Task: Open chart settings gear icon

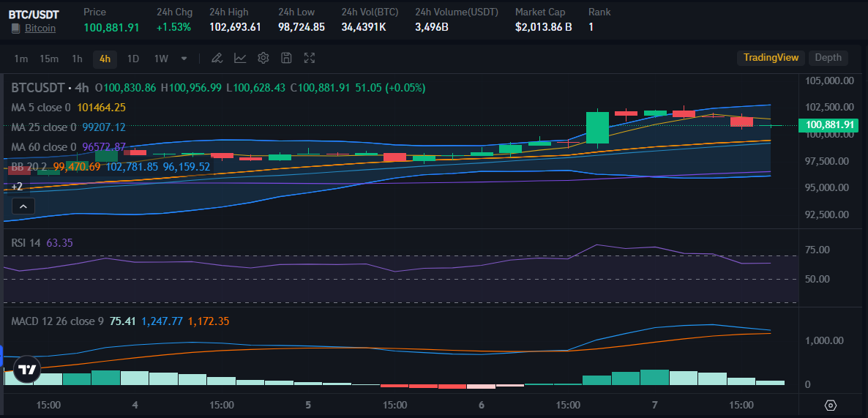Action: pyautogui.click(x=263, y=58)
